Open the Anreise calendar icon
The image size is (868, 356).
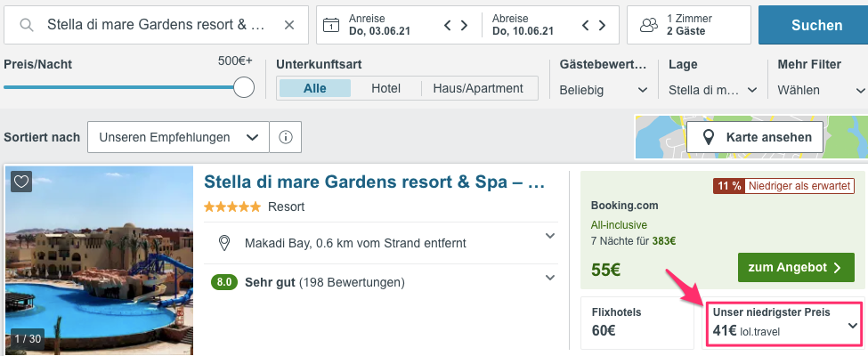pos(331,25)
